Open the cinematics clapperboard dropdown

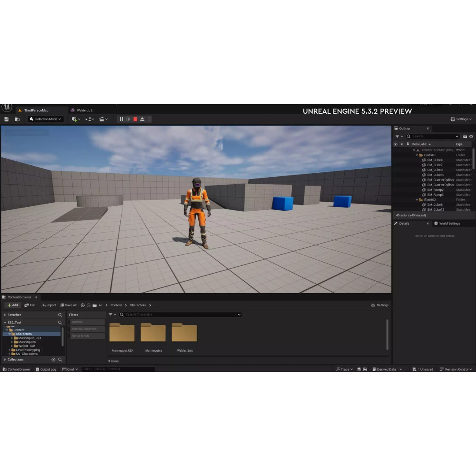103,119
